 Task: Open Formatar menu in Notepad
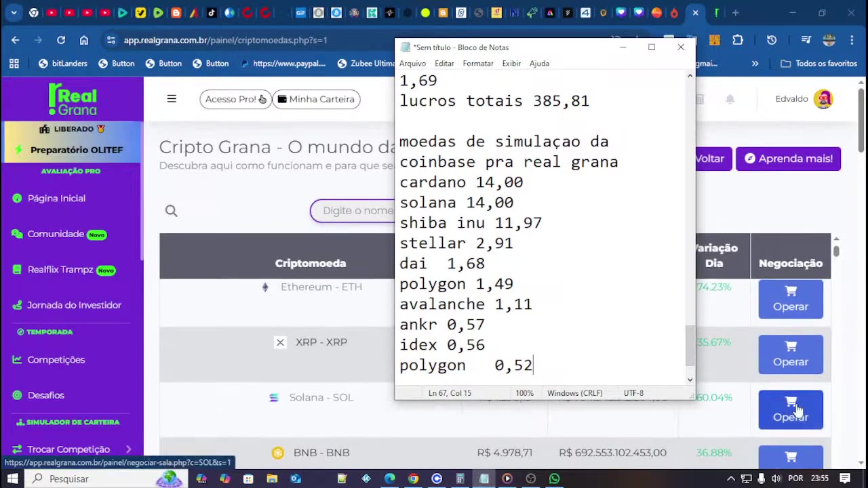pos(478,63)
